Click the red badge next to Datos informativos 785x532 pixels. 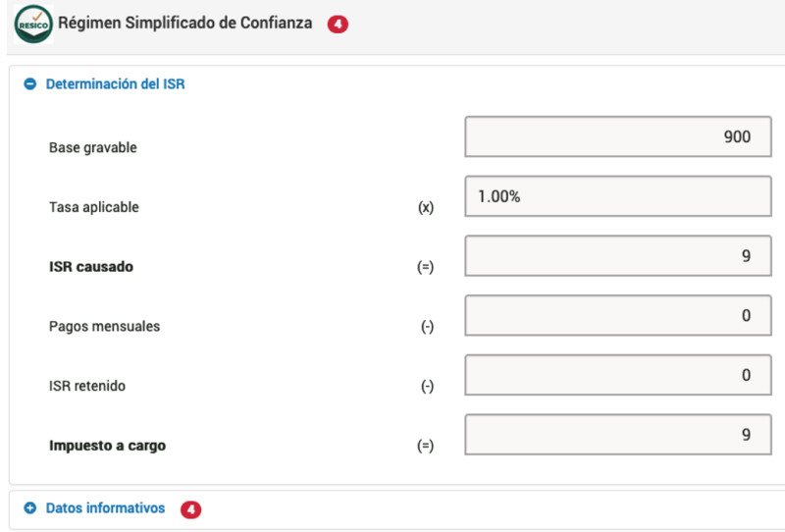click(x=190, y=509)
